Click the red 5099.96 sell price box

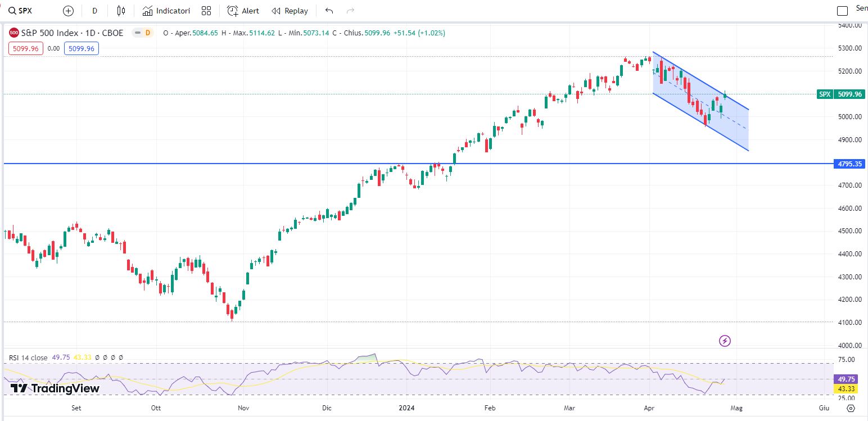(x=25, y=49)
